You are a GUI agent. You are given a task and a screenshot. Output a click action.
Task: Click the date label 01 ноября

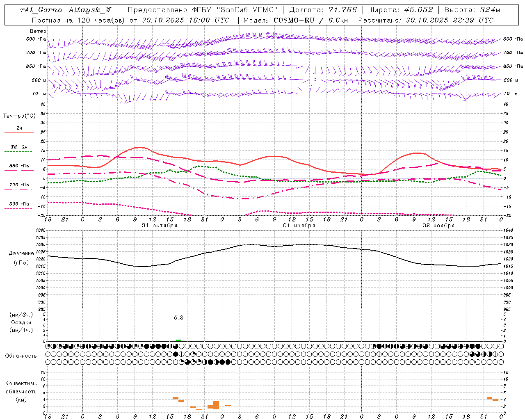pos(299,226)
